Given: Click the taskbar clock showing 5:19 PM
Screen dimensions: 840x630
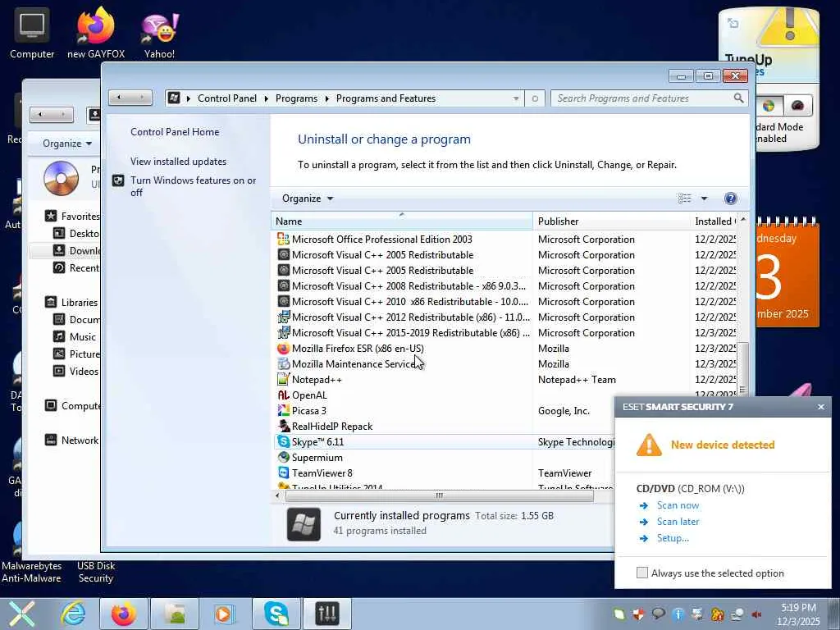Looking at the screenshot, I should 798,614.
